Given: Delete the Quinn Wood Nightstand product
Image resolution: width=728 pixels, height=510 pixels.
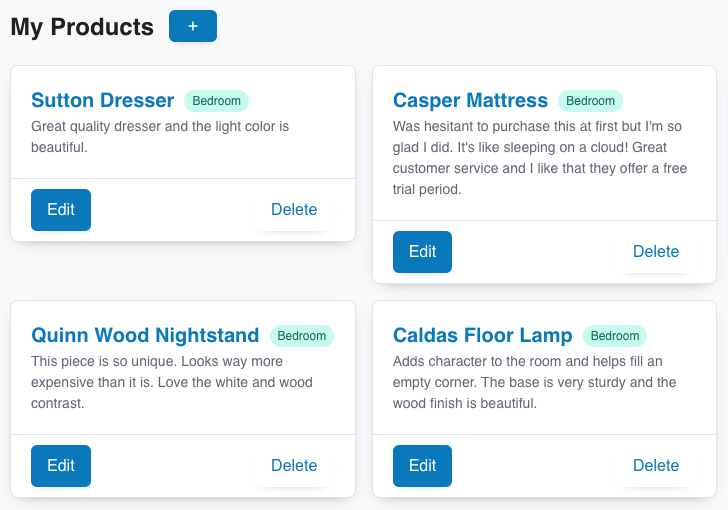Looking at the screenshot, I should tap(294, 466).
